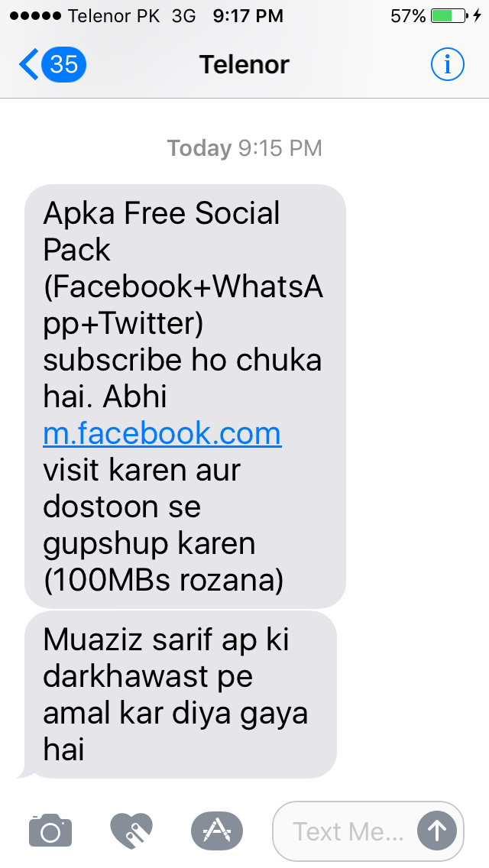
Task: Tap the 57% battery percentage text
Action: pos(408,16)
